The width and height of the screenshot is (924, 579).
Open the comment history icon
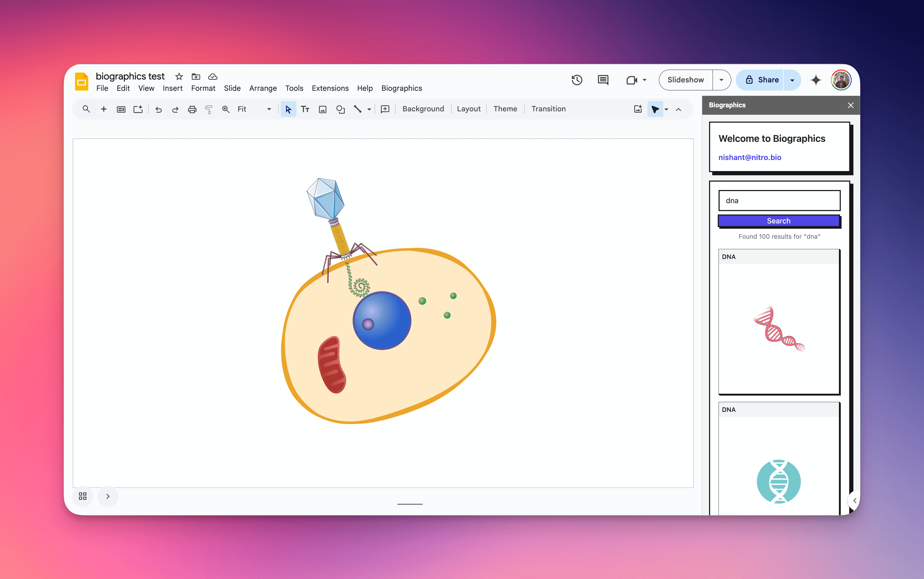click(x=603, y=80)
